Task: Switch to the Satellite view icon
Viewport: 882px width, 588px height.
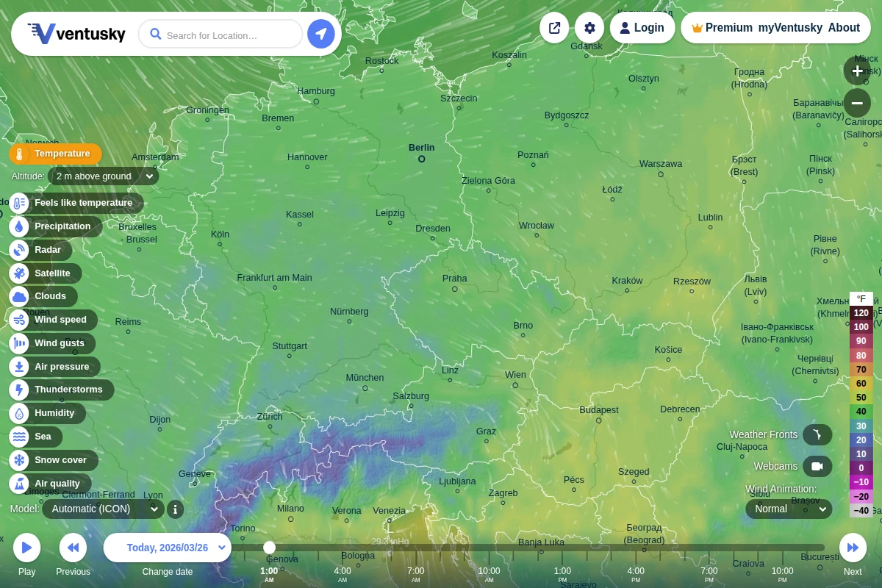Action: 18,273
